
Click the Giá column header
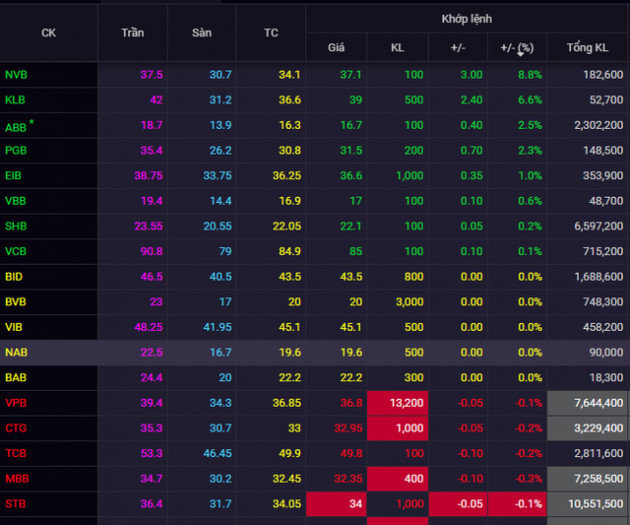point(336,47)
